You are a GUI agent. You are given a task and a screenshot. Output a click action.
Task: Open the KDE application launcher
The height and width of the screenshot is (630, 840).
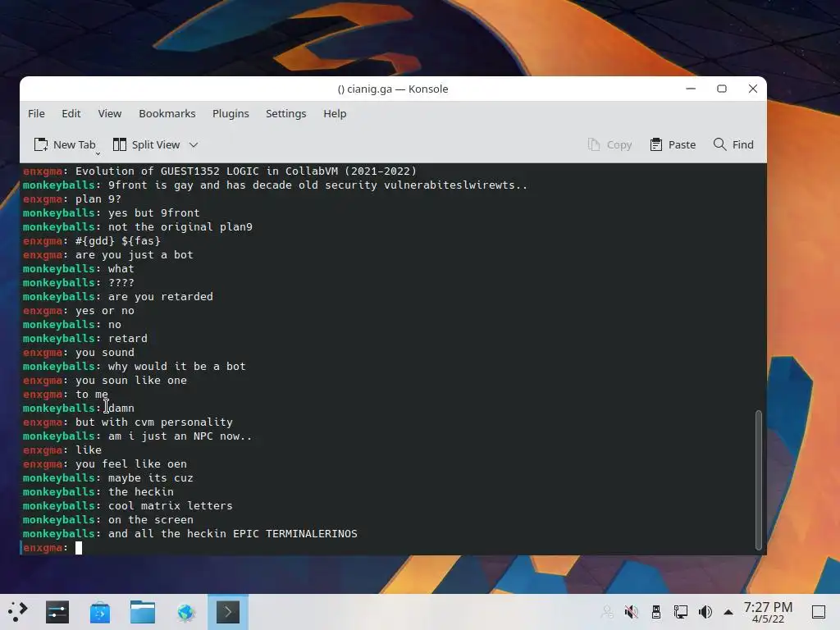pos(17,612)
